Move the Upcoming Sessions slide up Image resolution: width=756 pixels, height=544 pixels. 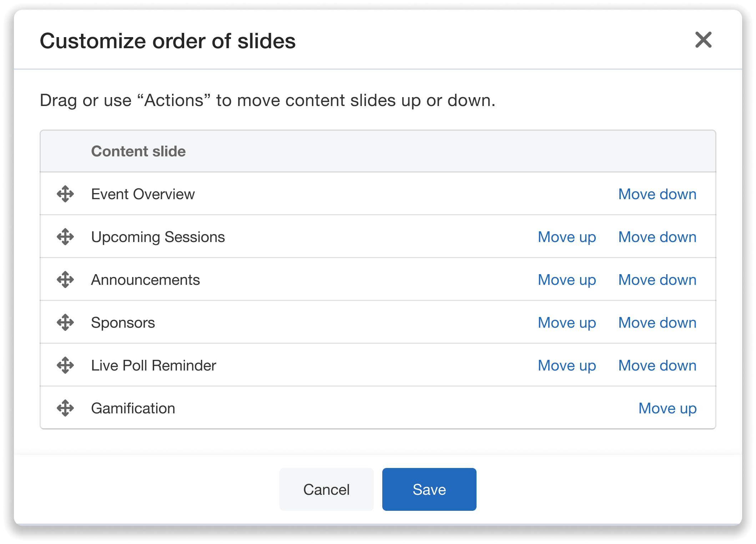tap(567, 237)
